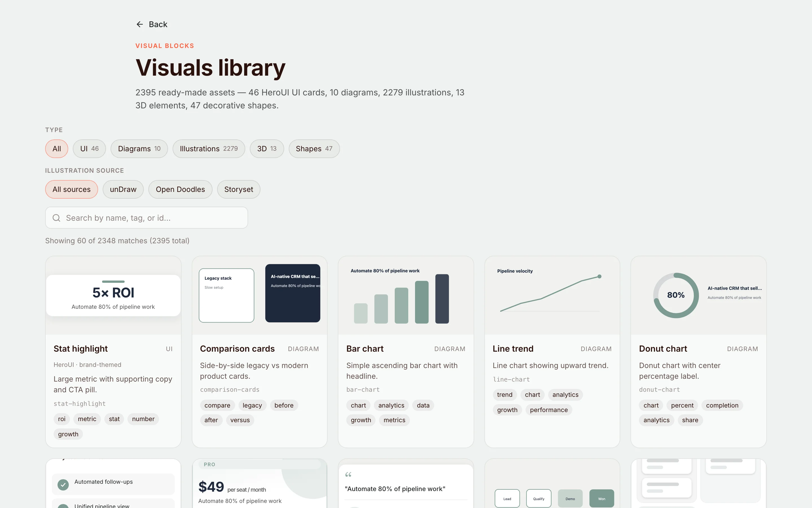Click the Automated follow-ups checkmark icon

63,485
